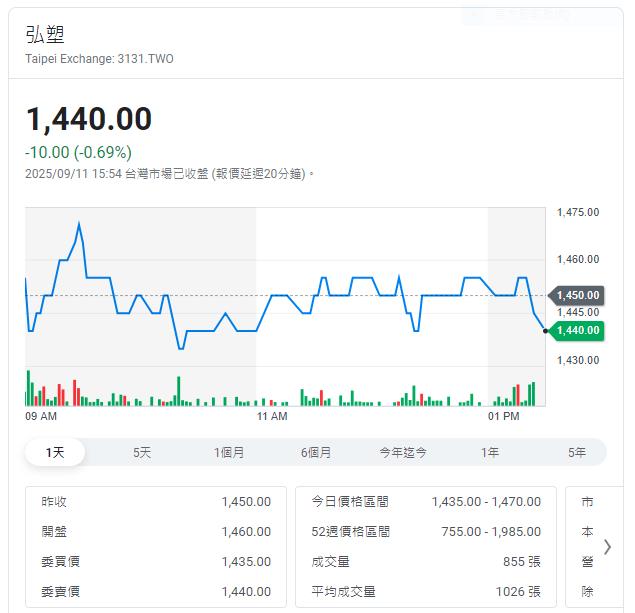635x613 pixels.
Task: Switch chart to 1個月 range
Action: click(x=229, y=452)
